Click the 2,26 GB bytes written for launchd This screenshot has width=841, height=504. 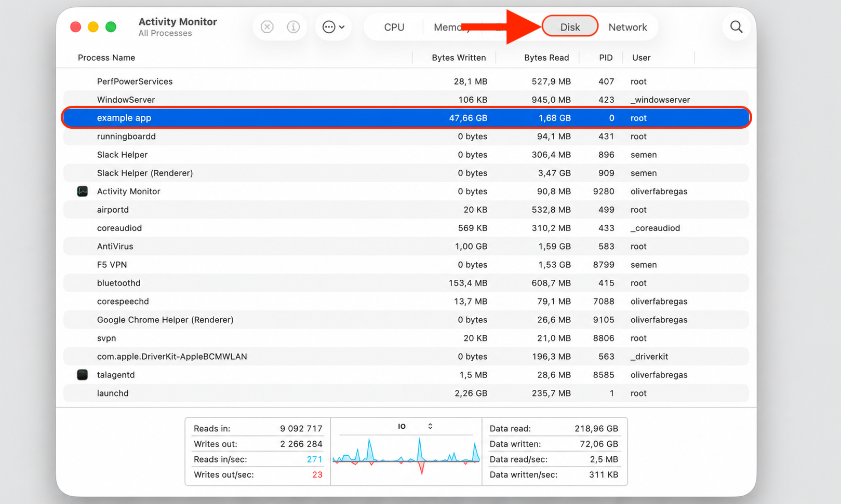tap(471, 393)
